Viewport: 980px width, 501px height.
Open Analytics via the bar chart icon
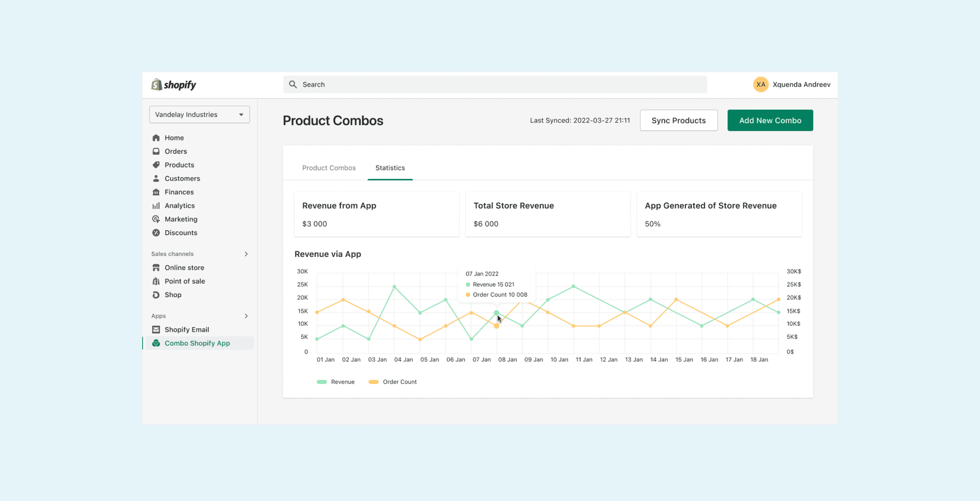tap(156, 206)
